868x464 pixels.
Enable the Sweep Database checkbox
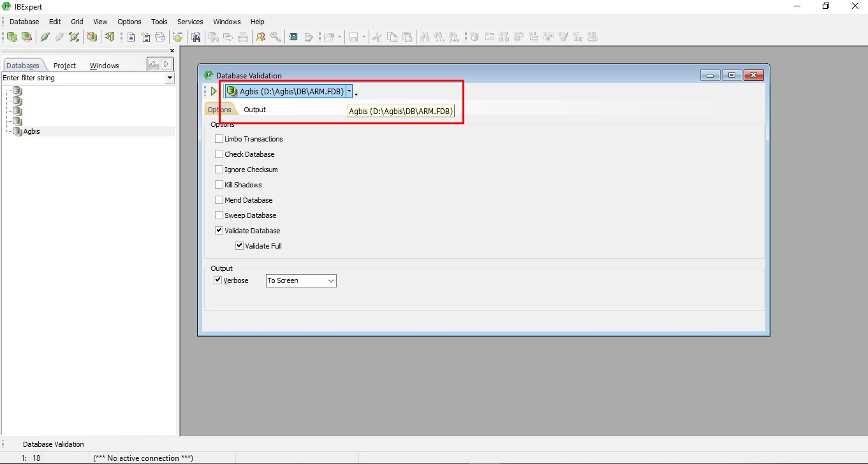(x=219, y=215)
